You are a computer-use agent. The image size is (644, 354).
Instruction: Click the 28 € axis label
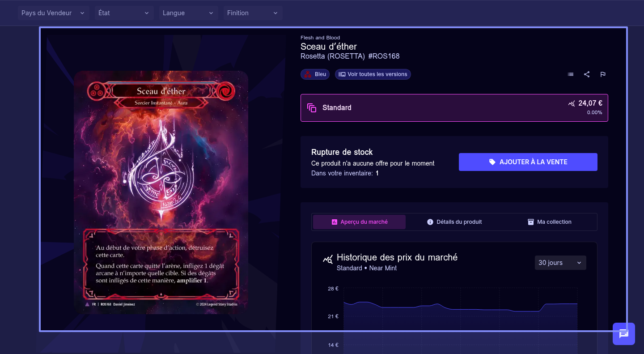pyautogui.click(x=333, y=289)
